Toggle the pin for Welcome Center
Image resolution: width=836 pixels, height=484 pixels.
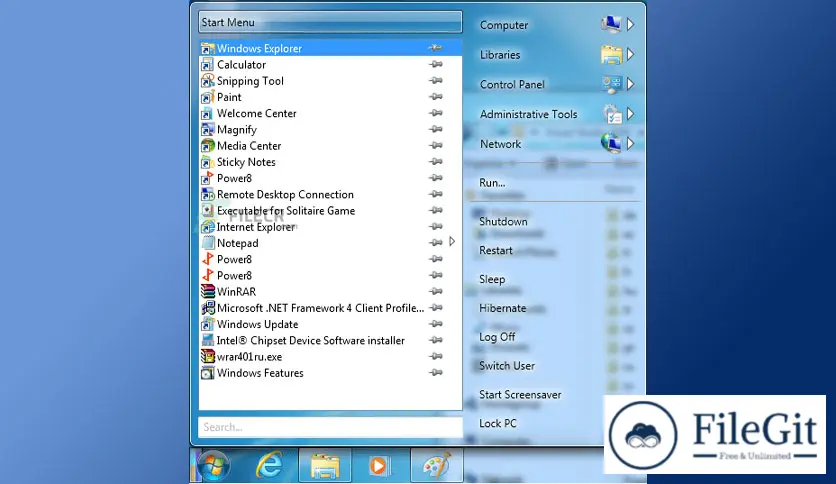(436, 113)
